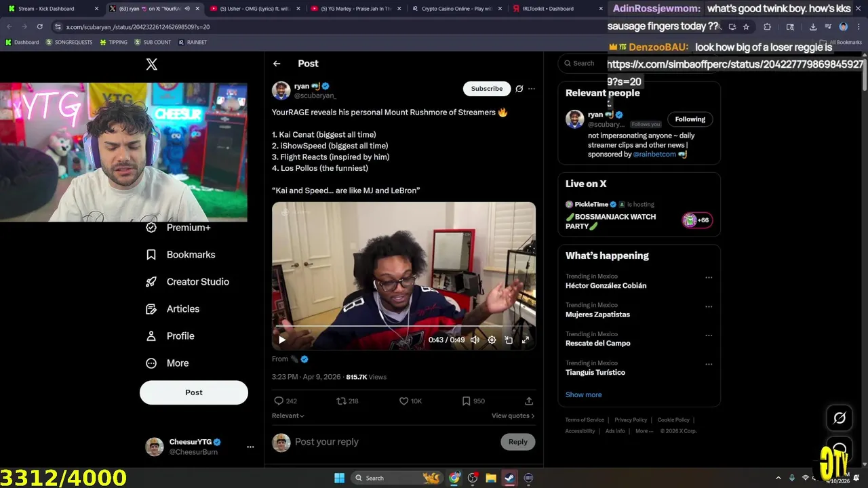Open options for Rescate del Campo trend
Screen dimensions: 868x488
click(x=709, y=335)
